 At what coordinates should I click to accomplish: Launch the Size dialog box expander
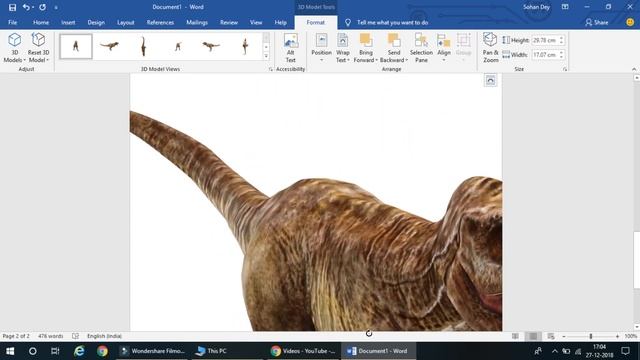click(x=564, y=69)
